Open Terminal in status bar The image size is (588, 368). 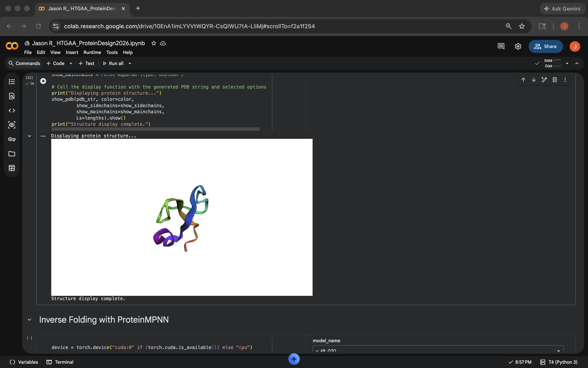coord(60,362)
